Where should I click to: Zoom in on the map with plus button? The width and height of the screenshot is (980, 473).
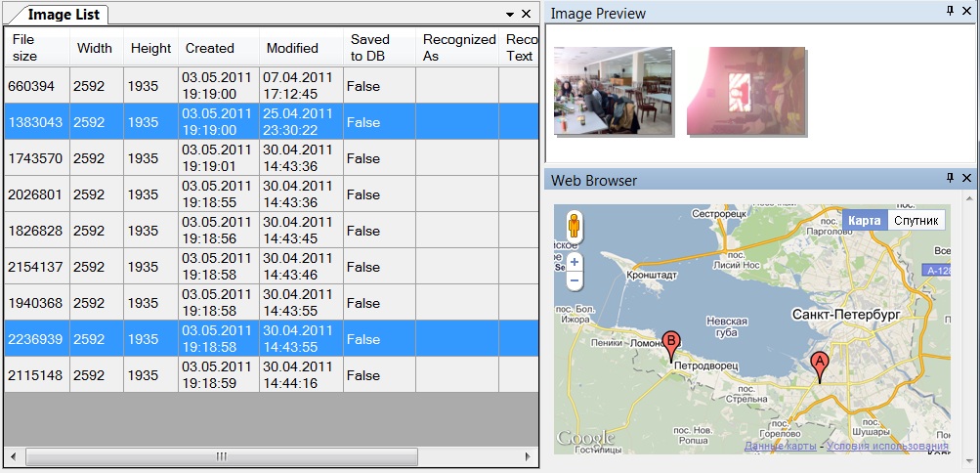(x=574, y=262)
